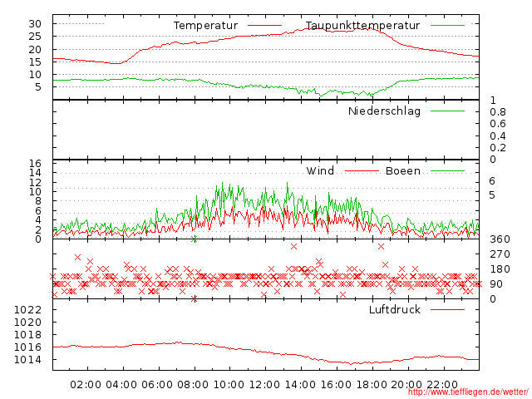Click the Boeen legend label
The image size is (532, 399).
pyautogui.click(x=403, y=171)
